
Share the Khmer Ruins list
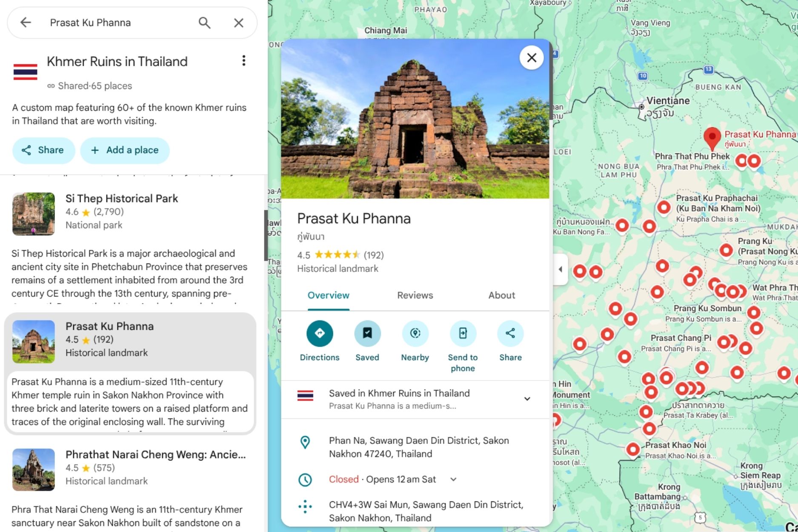click(43, 150)
